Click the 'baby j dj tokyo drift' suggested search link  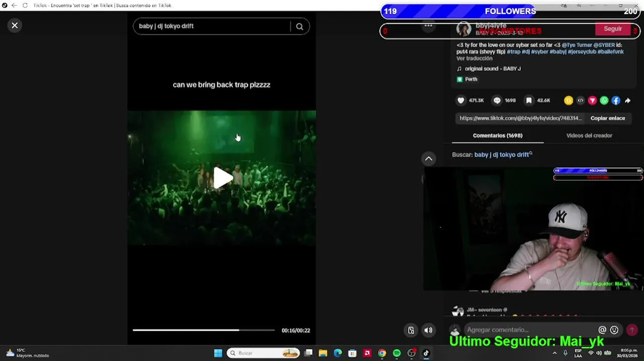(x=503, y=155)
